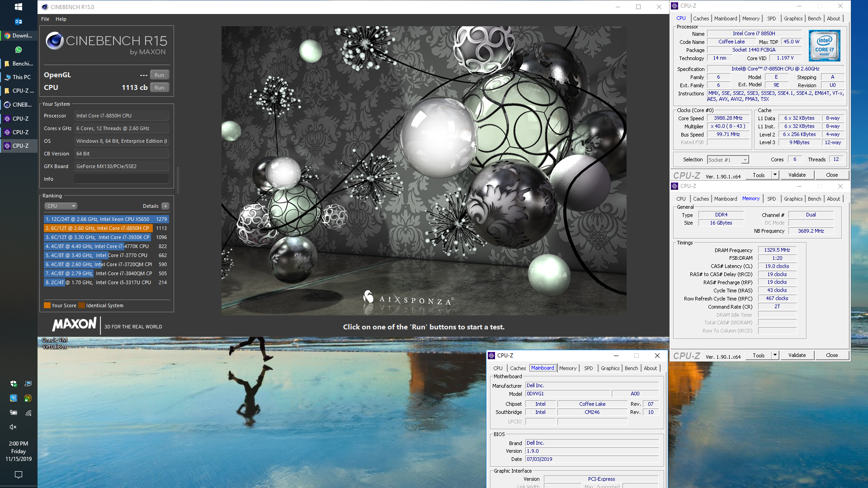Select ranking row Intel Core i7-8850H
Screen dimensions: 868x488
[x=106, y=228]
